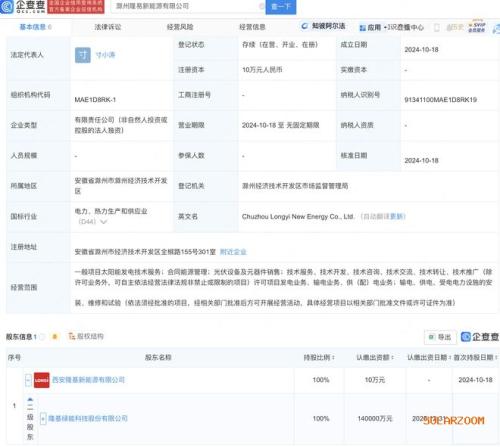Viewport: 500px width, 447px height.
Task: Open the 经营信息 tab
Action: tap(252, 27)
